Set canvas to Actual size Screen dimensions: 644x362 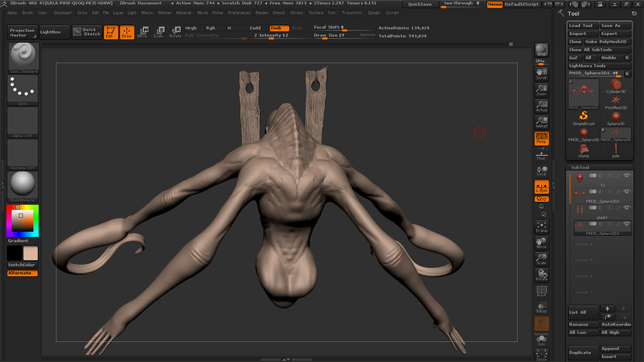[541, 106]
